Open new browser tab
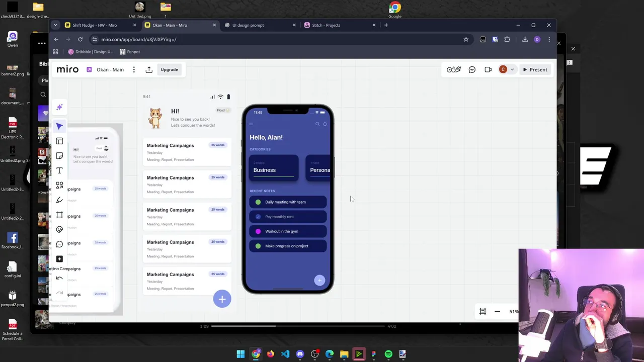This screenshot has width=644, height=362. tap(386, 25)
